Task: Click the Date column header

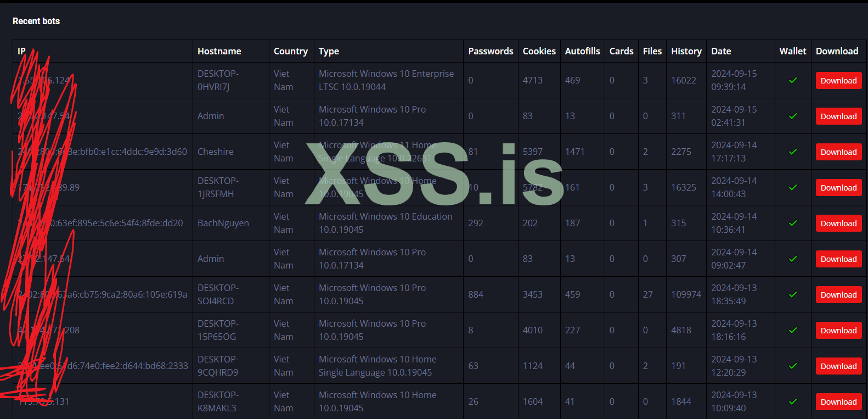Action: [721, 51]
